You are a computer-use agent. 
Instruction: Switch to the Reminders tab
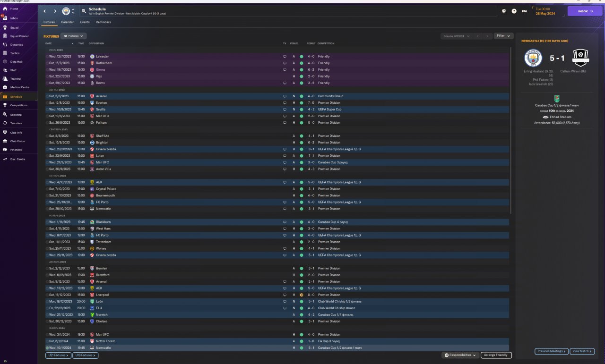(x=104, y=22)
